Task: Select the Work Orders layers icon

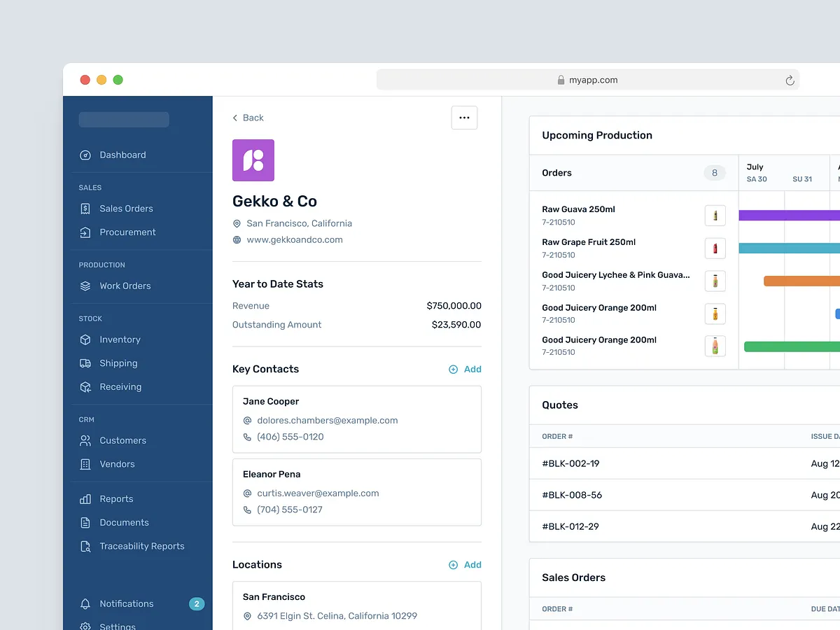Action: click(85, 286)
